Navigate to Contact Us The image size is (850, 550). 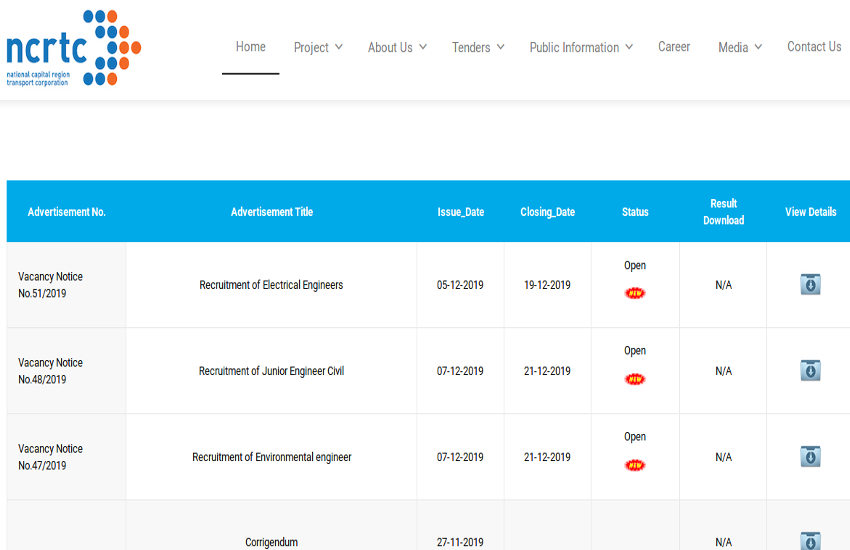[814, 47]
